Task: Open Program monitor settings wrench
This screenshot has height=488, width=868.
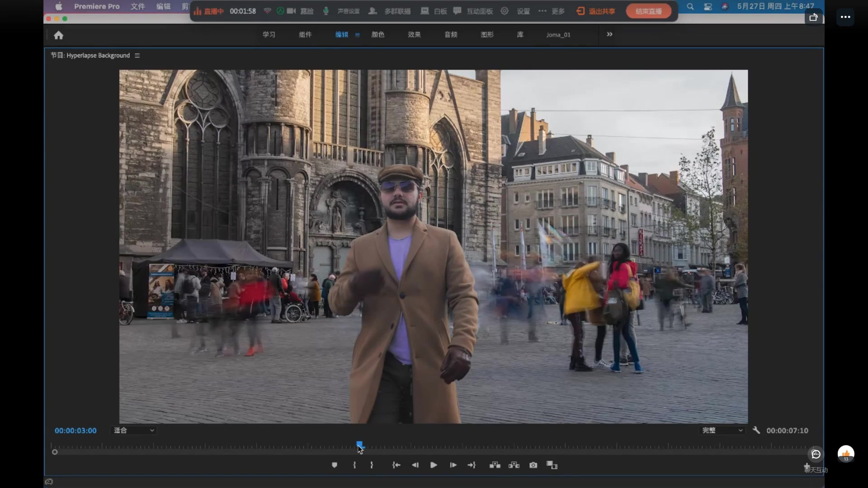Action: point(756,430)
